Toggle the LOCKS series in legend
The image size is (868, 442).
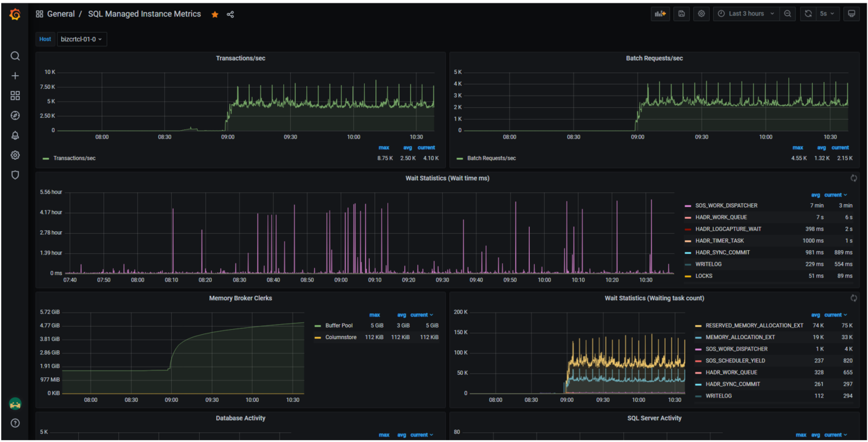704,276
